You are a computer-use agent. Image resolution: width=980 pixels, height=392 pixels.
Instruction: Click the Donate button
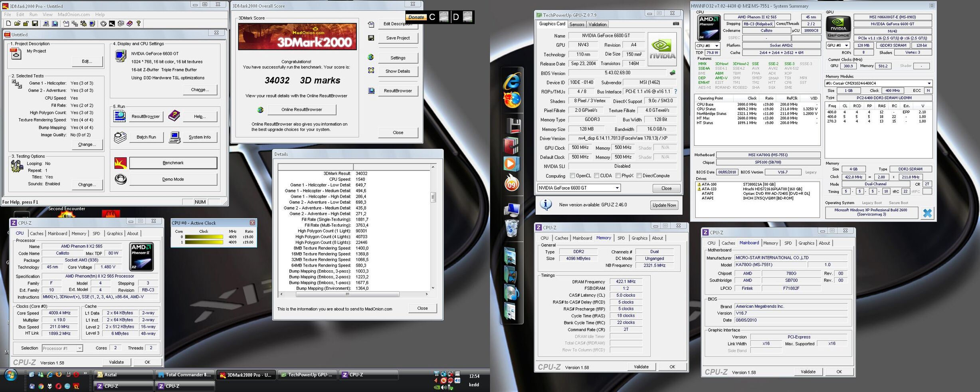point(416,17)
